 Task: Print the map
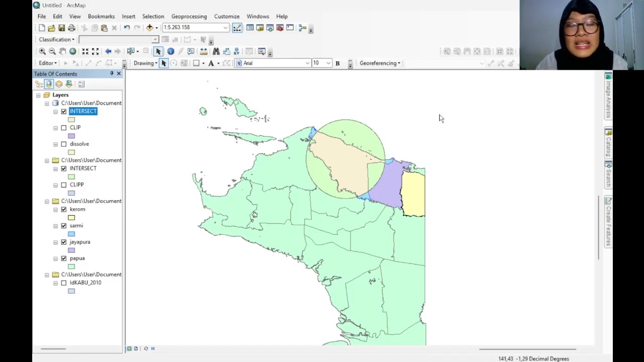(x=71, y=28)
